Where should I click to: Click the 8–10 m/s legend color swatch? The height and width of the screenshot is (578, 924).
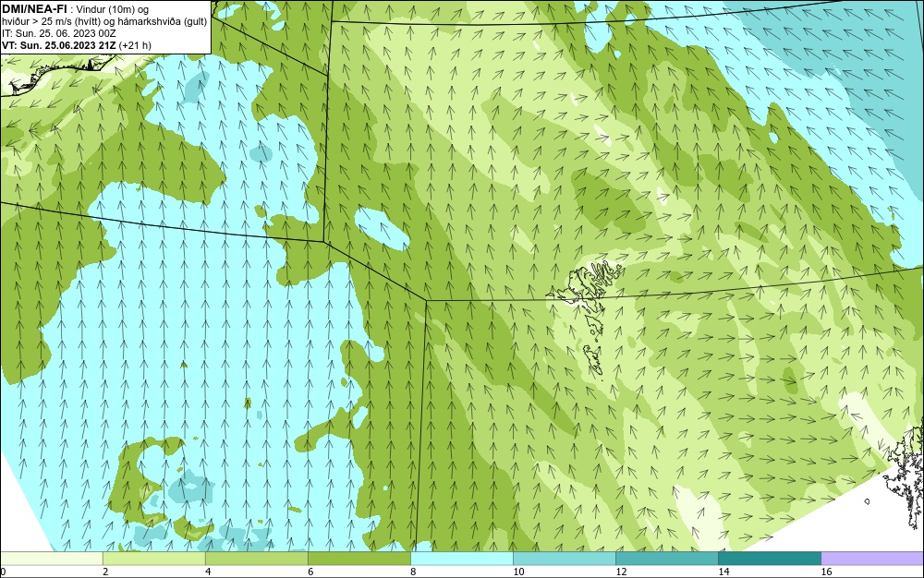click(x=462, y=558)
